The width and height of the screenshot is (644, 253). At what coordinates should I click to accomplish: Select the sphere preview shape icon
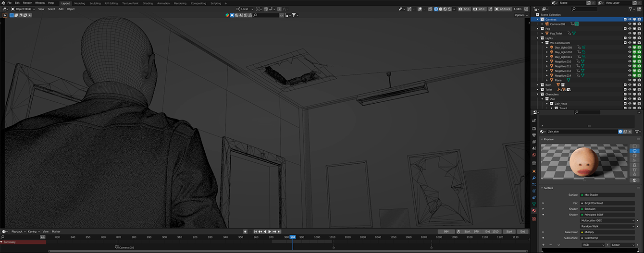point(634,151)
